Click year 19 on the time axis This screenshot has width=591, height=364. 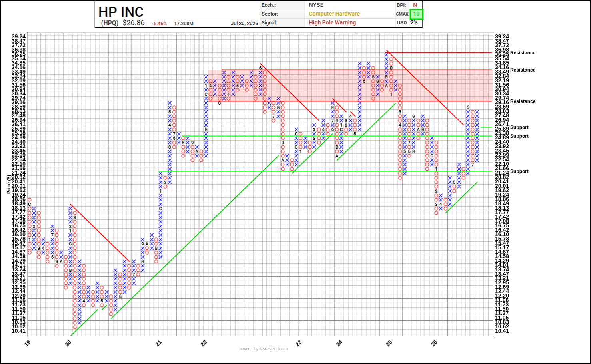[28, 343]
